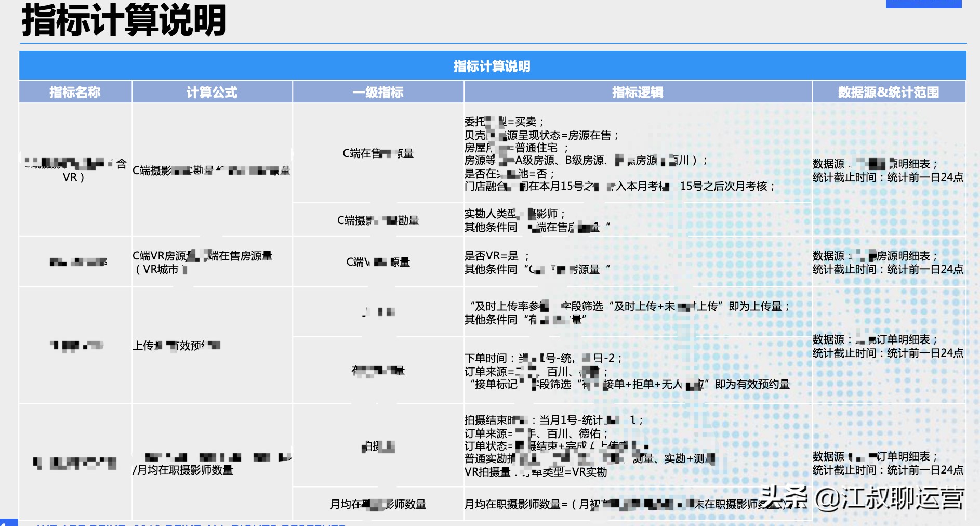Image resolution: width=980 pixels, height=526 pixels.
Task: Select 统计前一日24点 line in the VR row
Action: tap(888, 269)
